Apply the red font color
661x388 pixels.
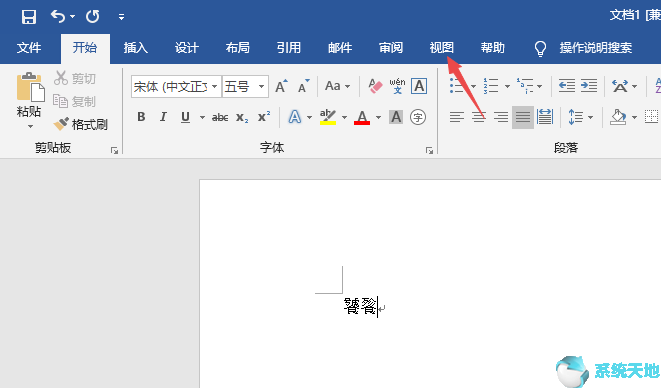pos(362,117)
